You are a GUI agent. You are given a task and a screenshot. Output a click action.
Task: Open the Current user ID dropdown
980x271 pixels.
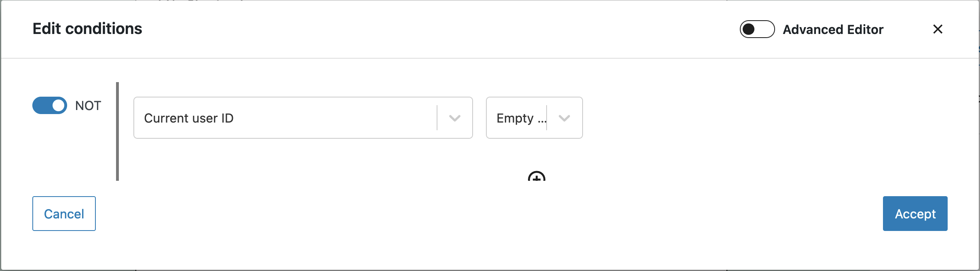coord(303,118)
